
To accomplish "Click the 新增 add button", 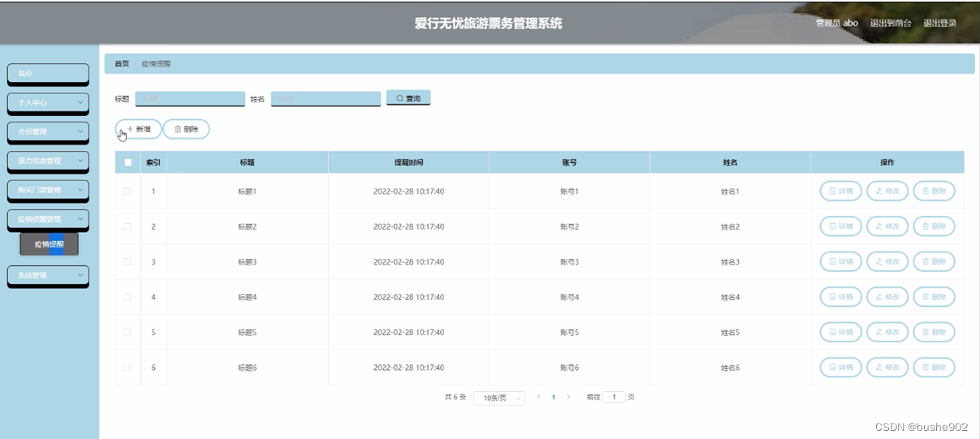I will [x=138, y=129].
